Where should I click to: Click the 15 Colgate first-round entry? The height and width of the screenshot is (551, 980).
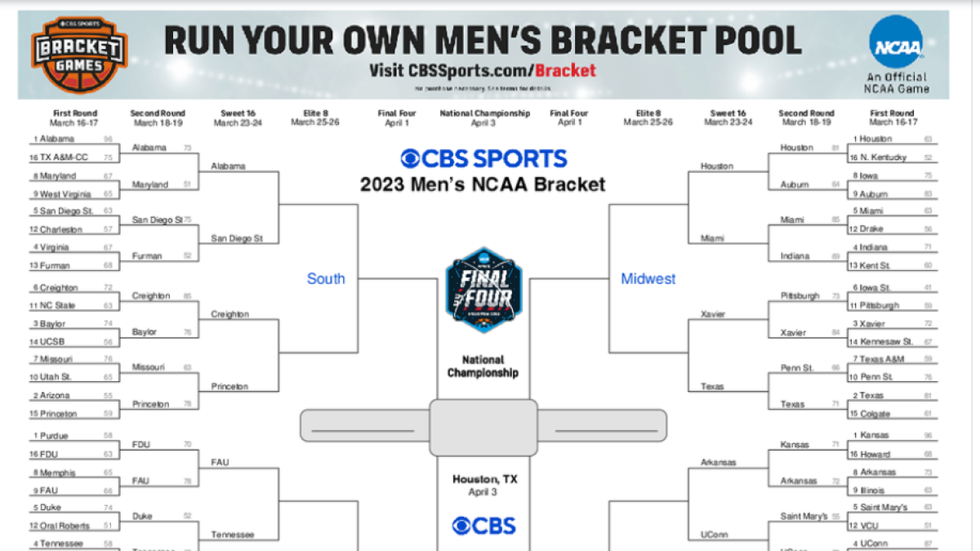pyautogui.click(x=872, y=414)
